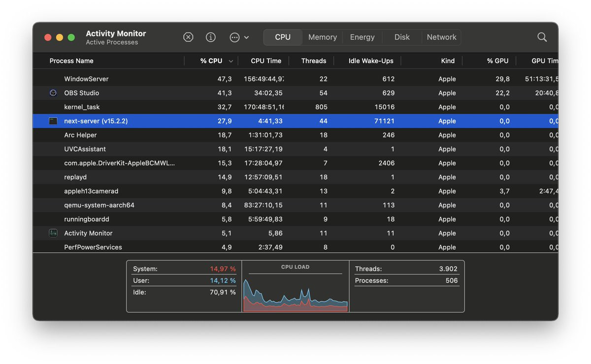Switch to the Memory tab
Image resolution: width=591 pixels, height=364 pixels.
pyautogui.click(x=323, y=37)
